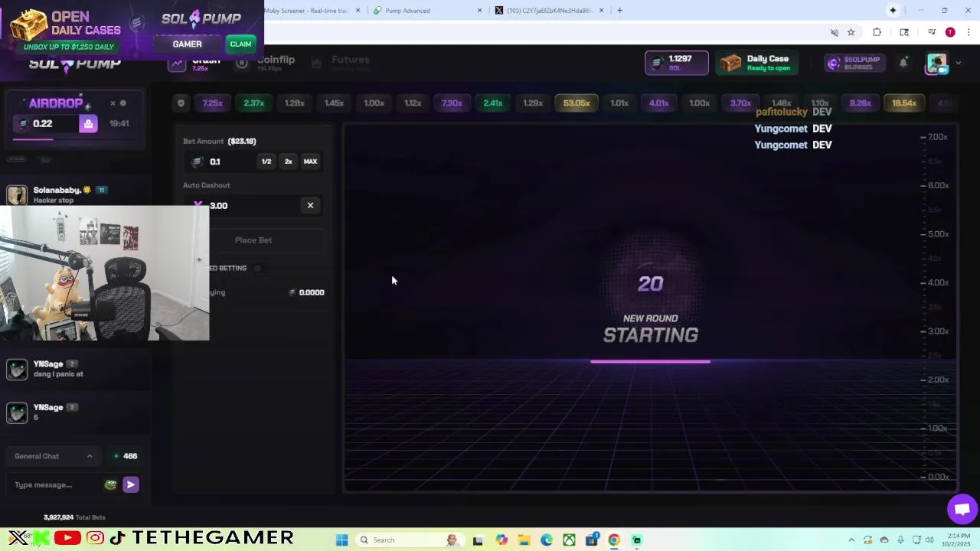Open a new browser tab
Viewport: 980px width, 551px height.
coord(619,11)
